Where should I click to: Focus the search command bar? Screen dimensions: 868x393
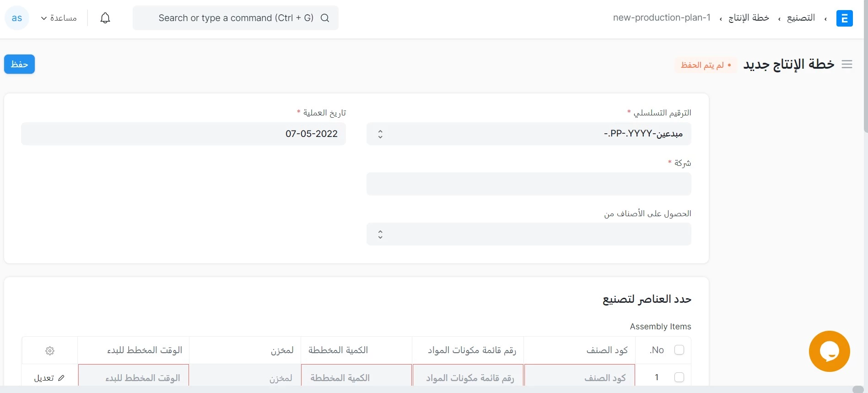pos(236,18)
